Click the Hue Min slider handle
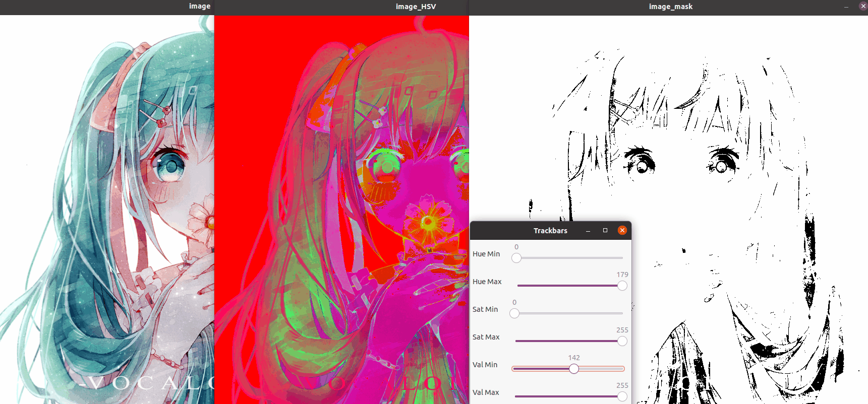This screenshot has height=404, width=868. (516, 258)
